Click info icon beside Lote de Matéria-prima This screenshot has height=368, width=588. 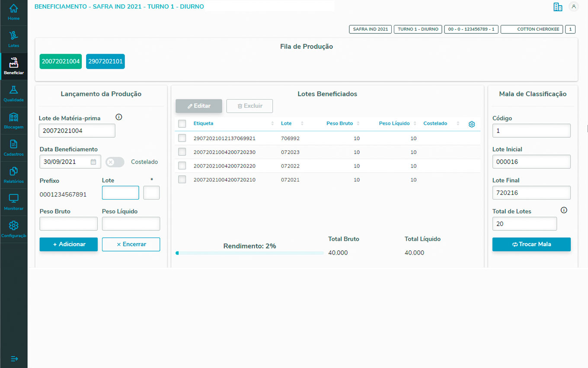[x=119, y=117]
